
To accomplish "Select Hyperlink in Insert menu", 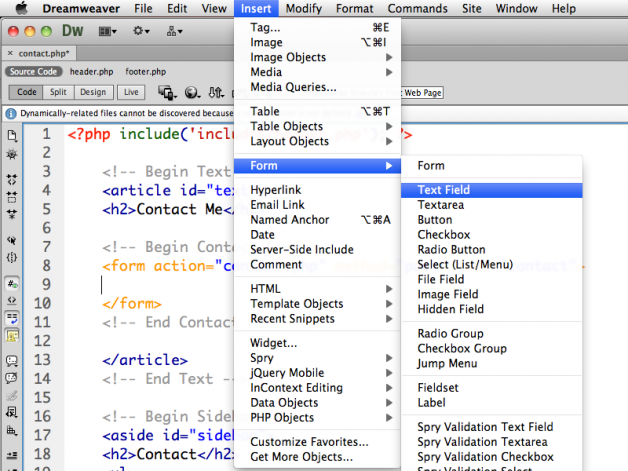I will (x=317, y=190).
